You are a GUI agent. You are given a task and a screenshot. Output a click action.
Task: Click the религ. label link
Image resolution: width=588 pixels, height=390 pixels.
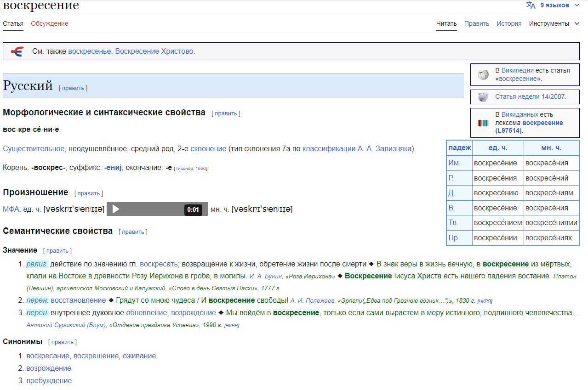point(37,264)
